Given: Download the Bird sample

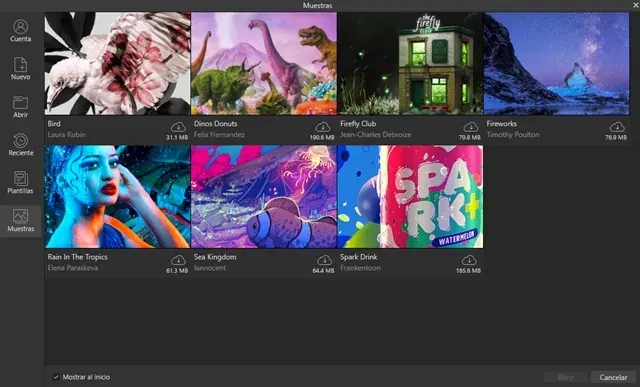Looking at the screenshot, I should (x=178, y=127).
